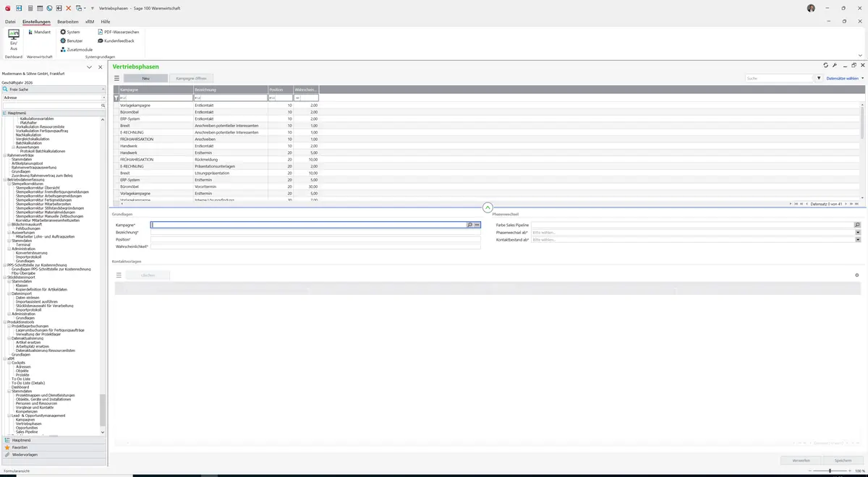Click the calendar icon in quick access toolbar
868x477 pixels.
[40, 8]
